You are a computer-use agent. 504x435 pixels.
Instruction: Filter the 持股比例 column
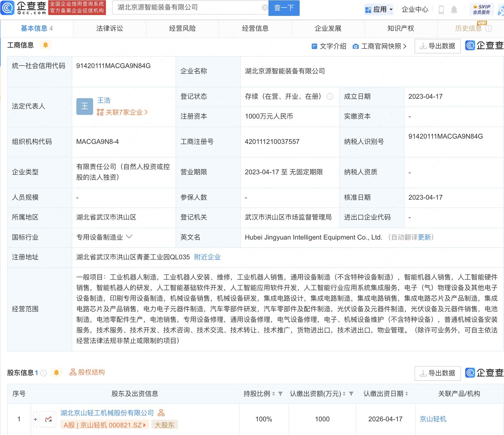(280, 394)
